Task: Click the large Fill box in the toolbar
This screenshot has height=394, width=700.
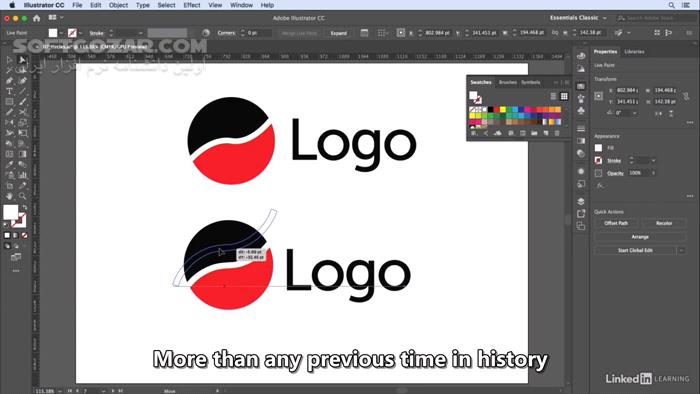Action: point(11,212)
